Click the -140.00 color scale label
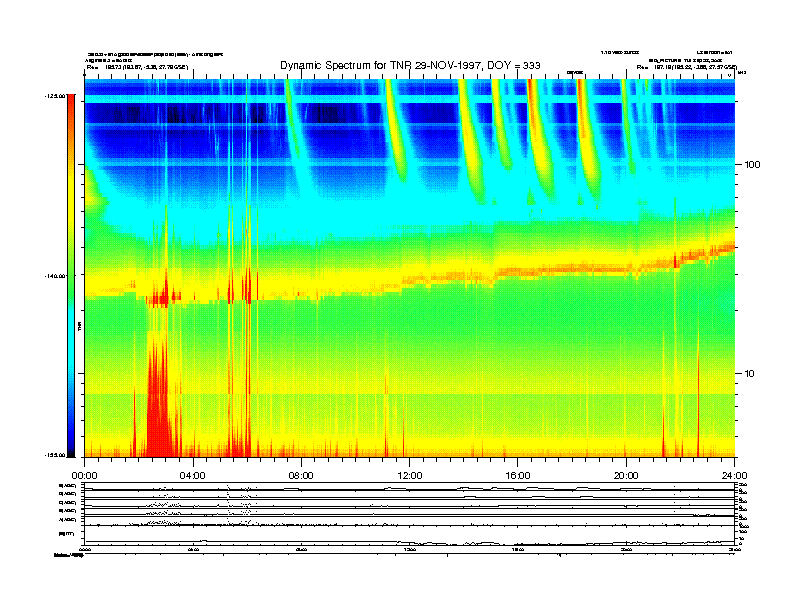The image size is (792, 612). point(55,276)
